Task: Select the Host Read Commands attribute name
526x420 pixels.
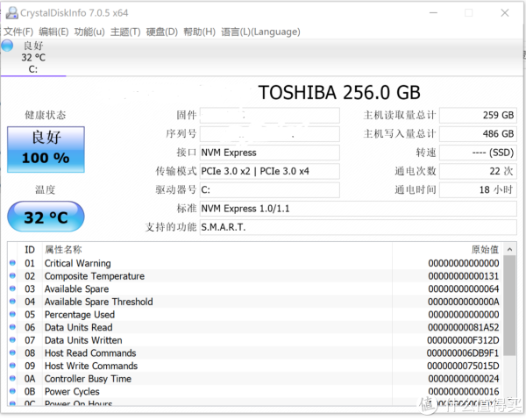Action: click(90, 352)
